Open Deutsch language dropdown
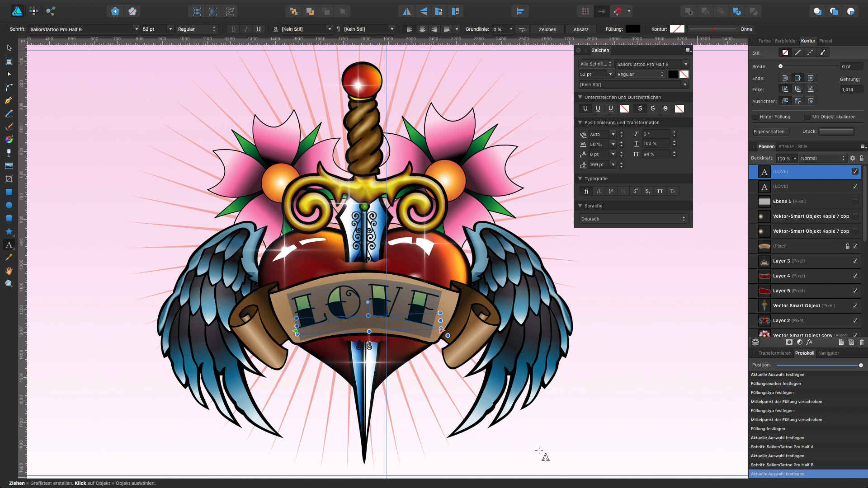The width and height of the screenshot is (868, 488). [x=633, y=219]
